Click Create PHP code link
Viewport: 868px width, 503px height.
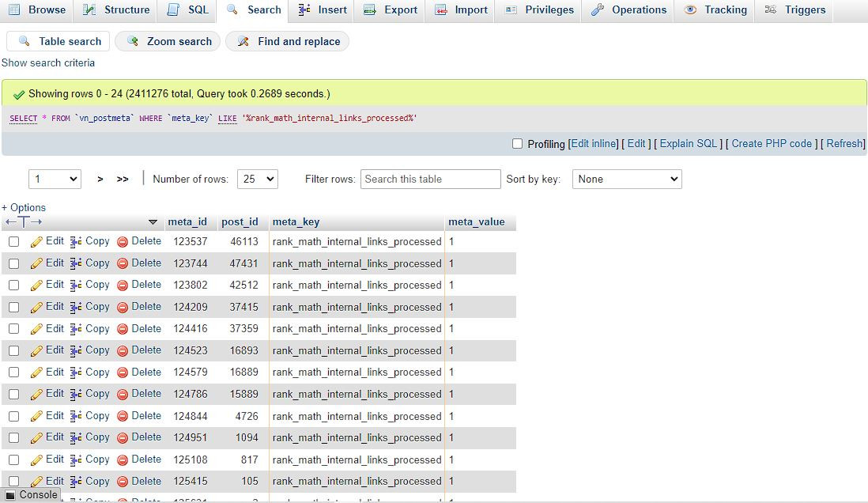point(772,143)
